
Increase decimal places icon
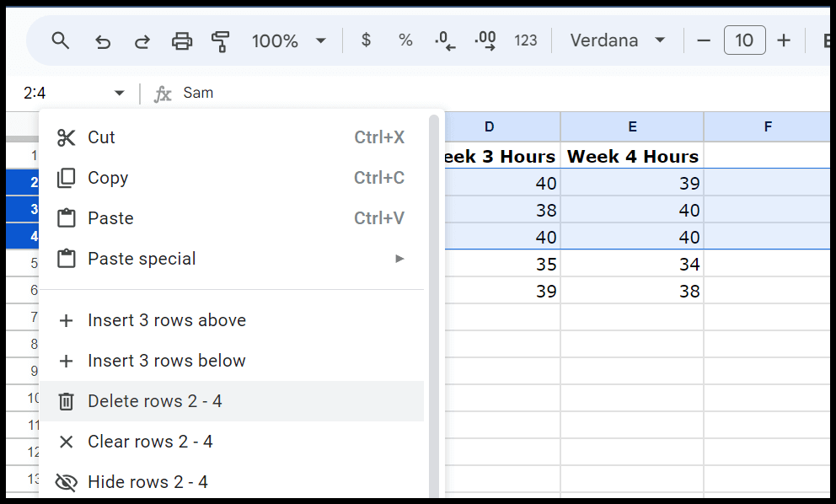coord(485,40)
